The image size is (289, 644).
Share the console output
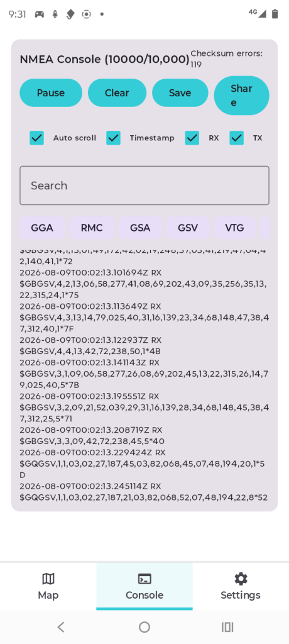point(241,96)
